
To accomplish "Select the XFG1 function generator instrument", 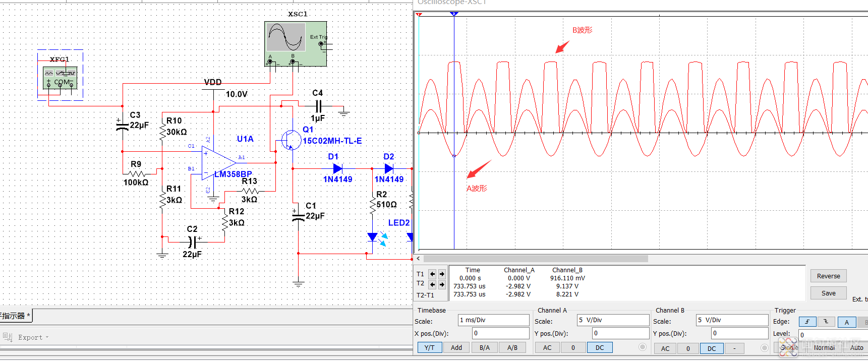I will coord(60,77).
